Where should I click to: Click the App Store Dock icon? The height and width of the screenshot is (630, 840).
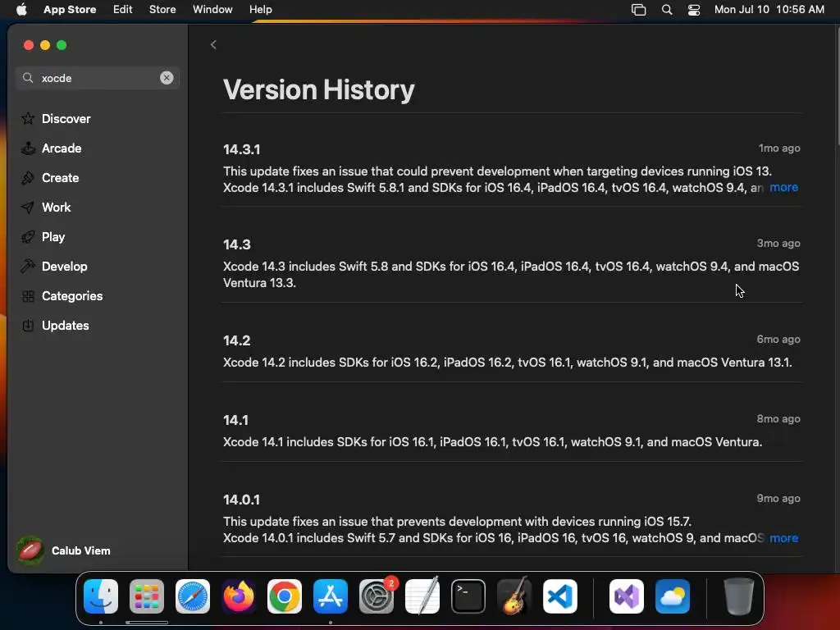[x=331, y=596]
